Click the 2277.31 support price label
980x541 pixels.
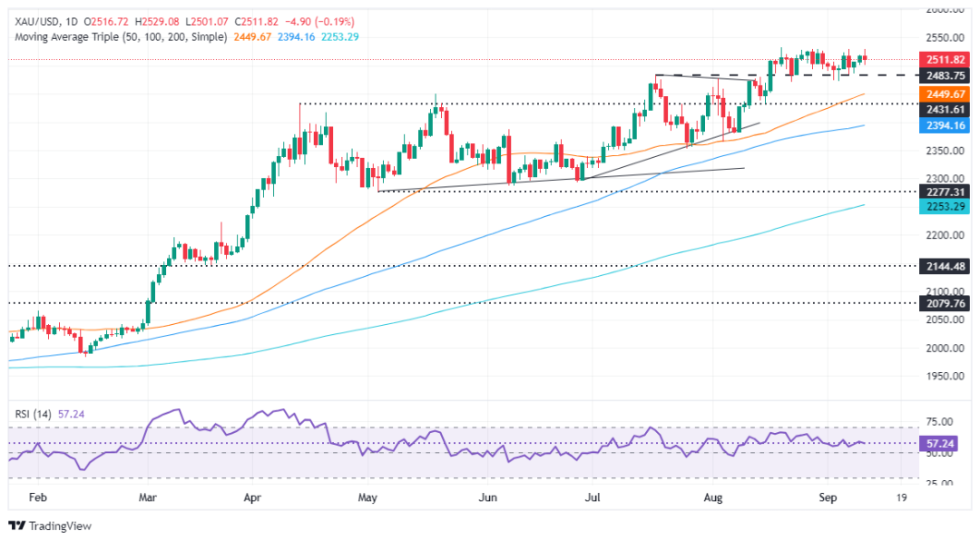945,192
